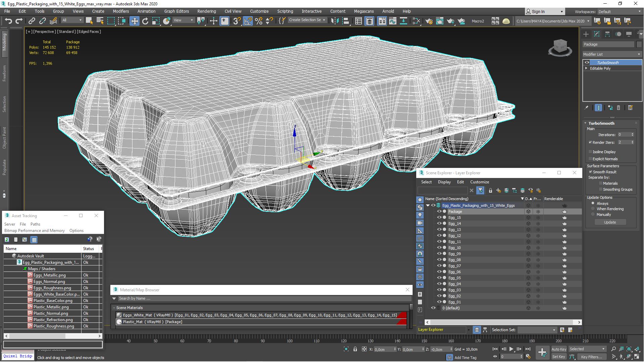644x362 pixels.
Task: Open the All selection filter dropdown
Action: [72, 20]
